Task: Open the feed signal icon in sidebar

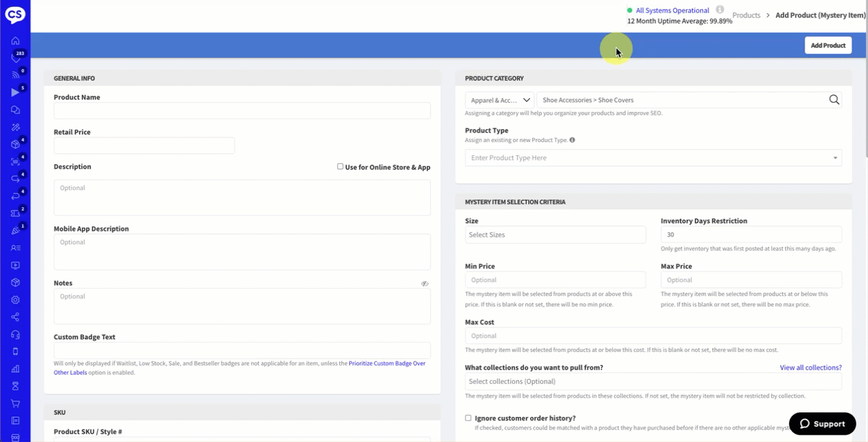Action: pyautogui.click(x=15, y=75)
